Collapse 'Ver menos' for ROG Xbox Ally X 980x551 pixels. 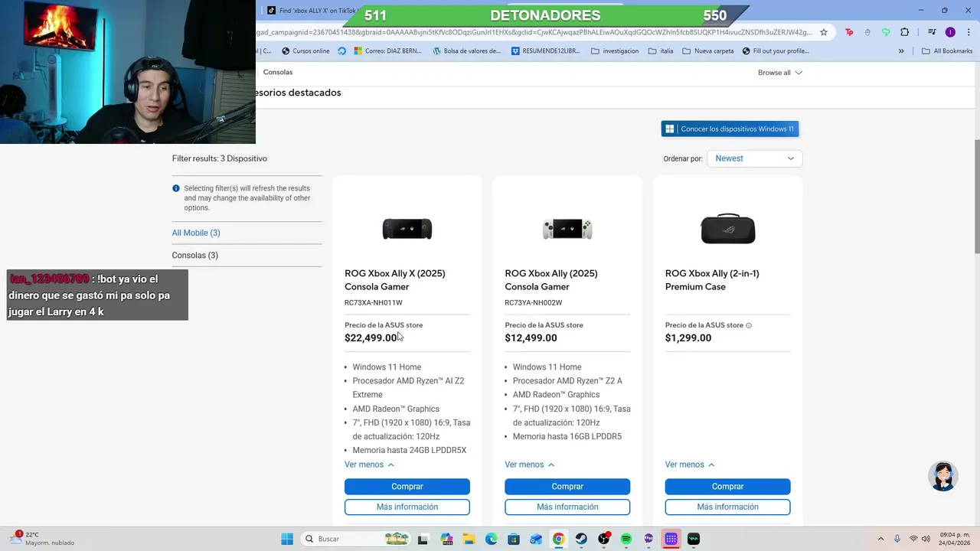[x=369, y=465]
